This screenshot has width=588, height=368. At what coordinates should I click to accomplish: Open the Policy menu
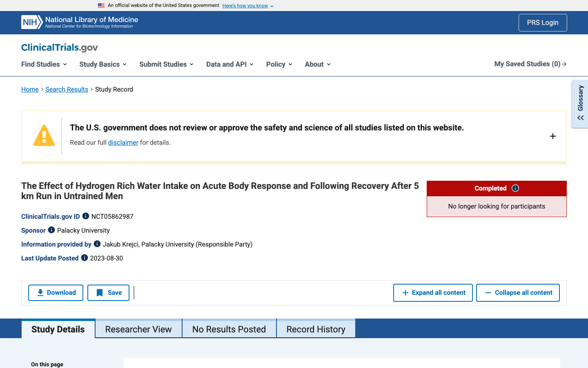point(279,64)
